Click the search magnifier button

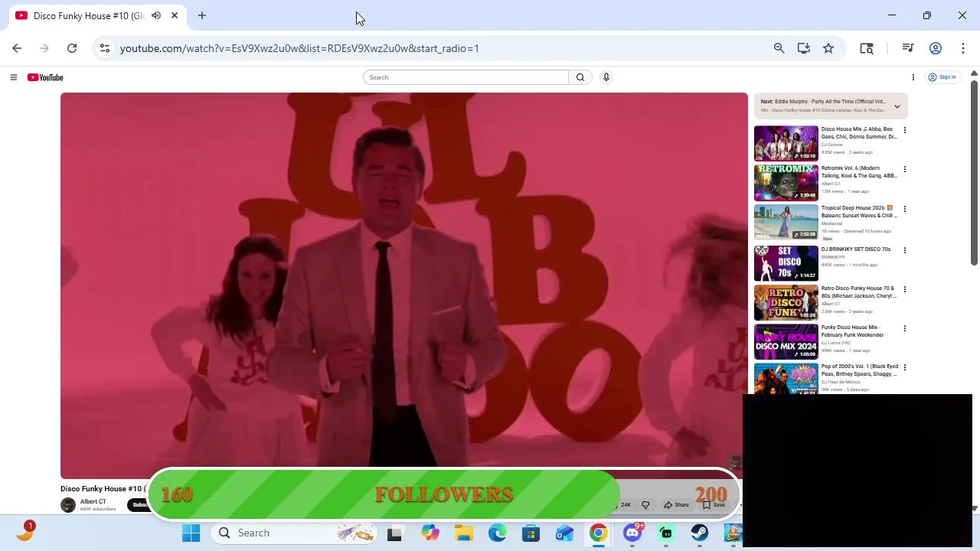click(x=580, y=77)
